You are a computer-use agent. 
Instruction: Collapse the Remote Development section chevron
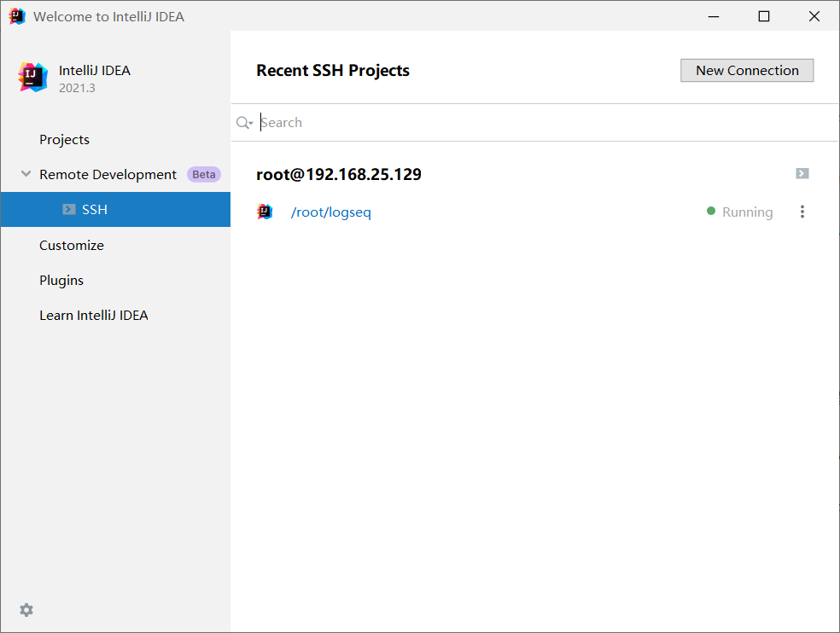click(25, 173)
